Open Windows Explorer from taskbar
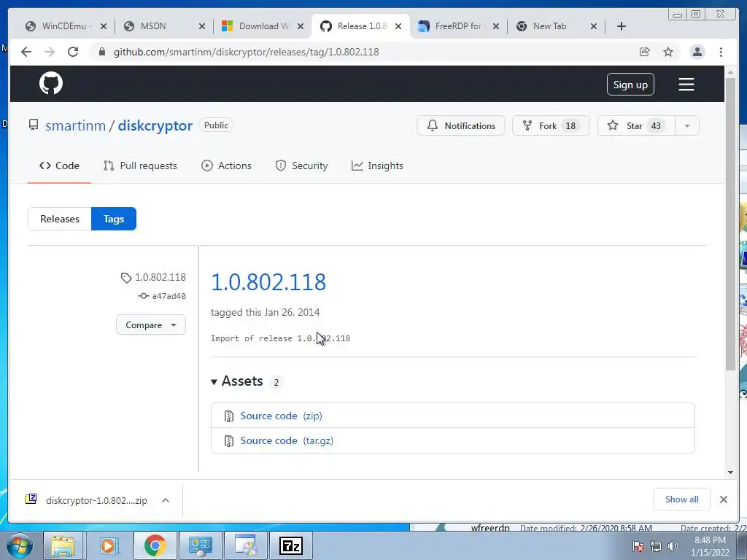Viewport: 747px width, 560px height. [63, 545]
